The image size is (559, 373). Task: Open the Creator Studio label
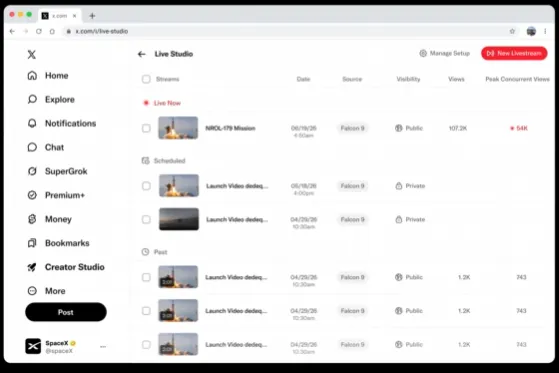click(75, 267)
